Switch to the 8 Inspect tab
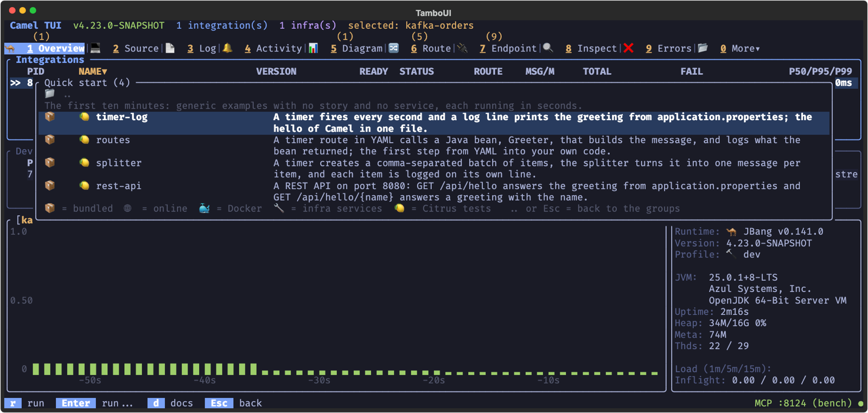Screen dimensions: 868x413 click(x=591, y=48)
